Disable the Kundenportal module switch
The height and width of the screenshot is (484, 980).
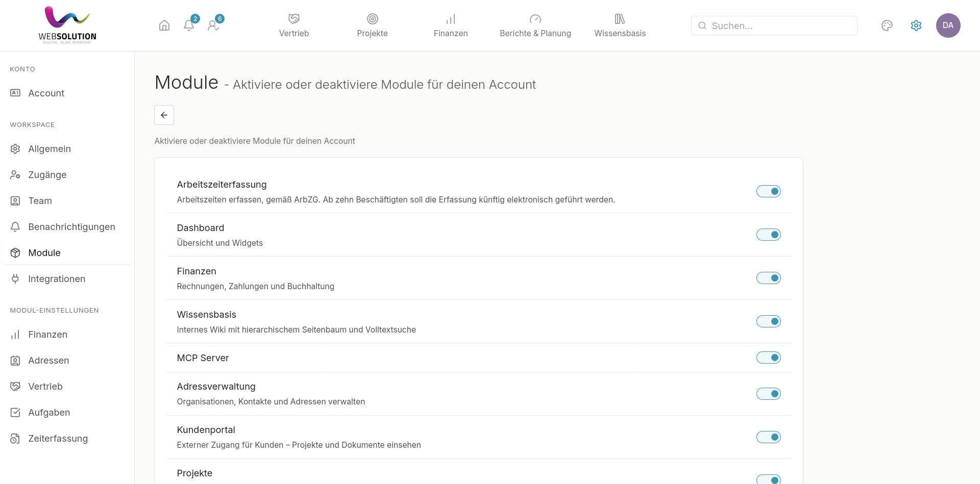pos(769,437)
